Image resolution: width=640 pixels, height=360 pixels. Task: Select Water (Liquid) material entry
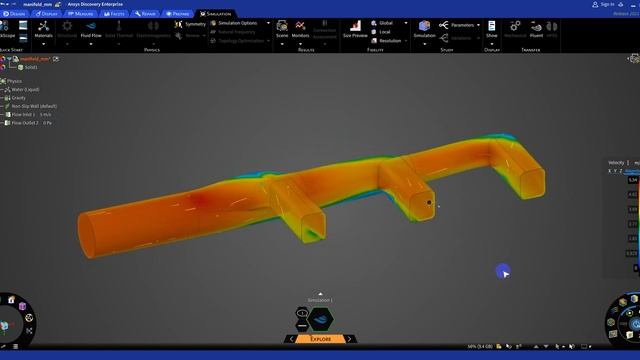coord(25,89)
